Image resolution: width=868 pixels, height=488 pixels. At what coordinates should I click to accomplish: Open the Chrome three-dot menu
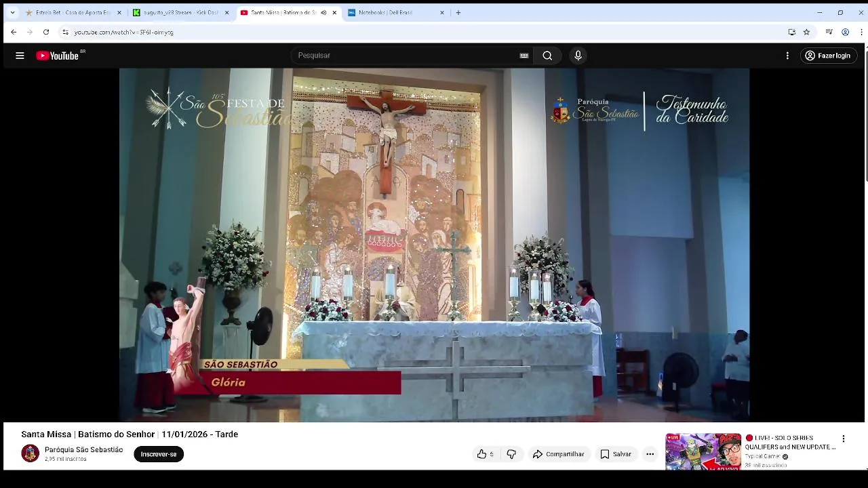click(861, 32)
